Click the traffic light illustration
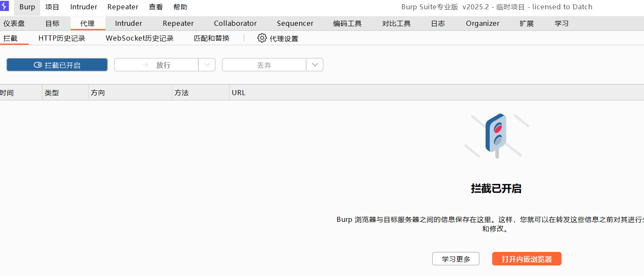 (496, 136)
